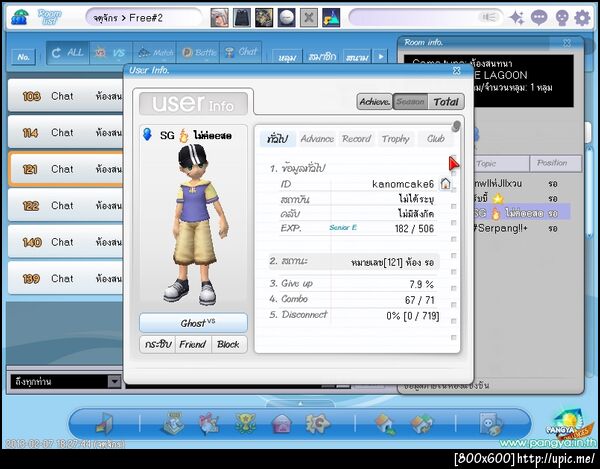Click the character portrait thumbnail in top bar
Viewport: 600px width, 469px height.
pyautogui.click(x=220, y=18)
